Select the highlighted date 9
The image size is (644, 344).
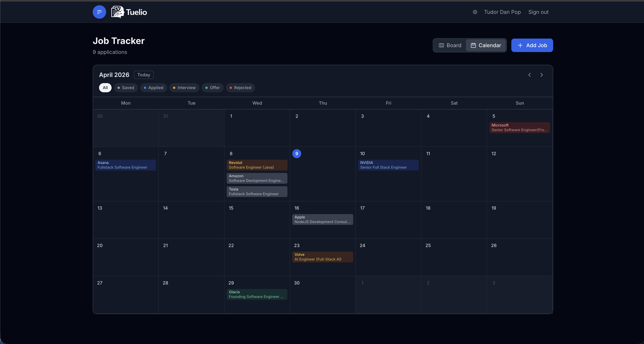pyautogui.click(x=297, y=153)
